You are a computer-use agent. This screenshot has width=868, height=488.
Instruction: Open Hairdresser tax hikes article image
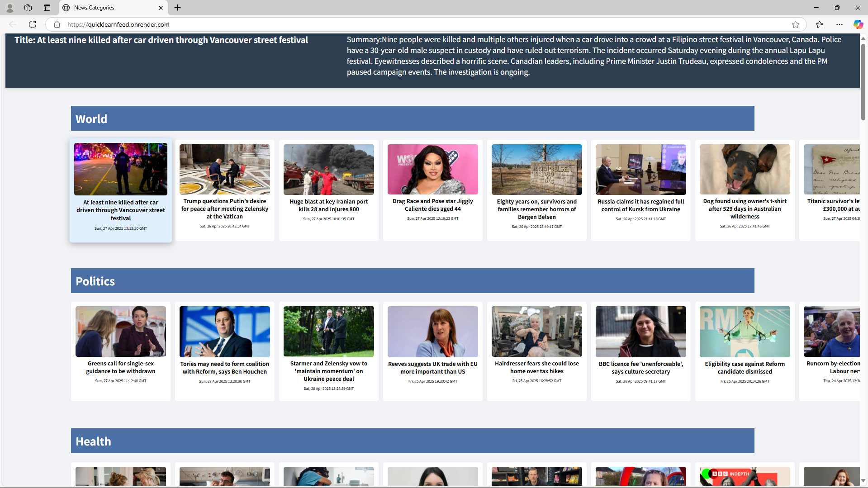tap(537, 332)
